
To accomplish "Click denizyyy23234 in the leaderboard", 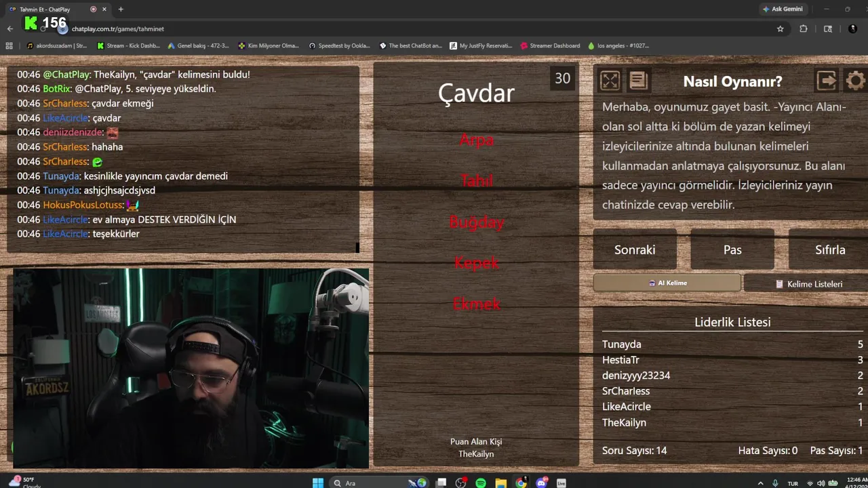I will click(x=636, y=375).
